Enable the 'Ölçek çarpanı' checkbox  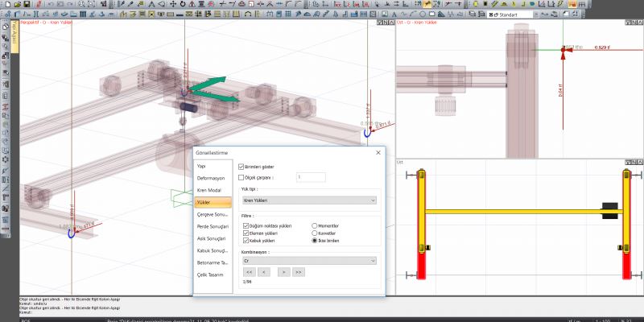click(242, 176)
